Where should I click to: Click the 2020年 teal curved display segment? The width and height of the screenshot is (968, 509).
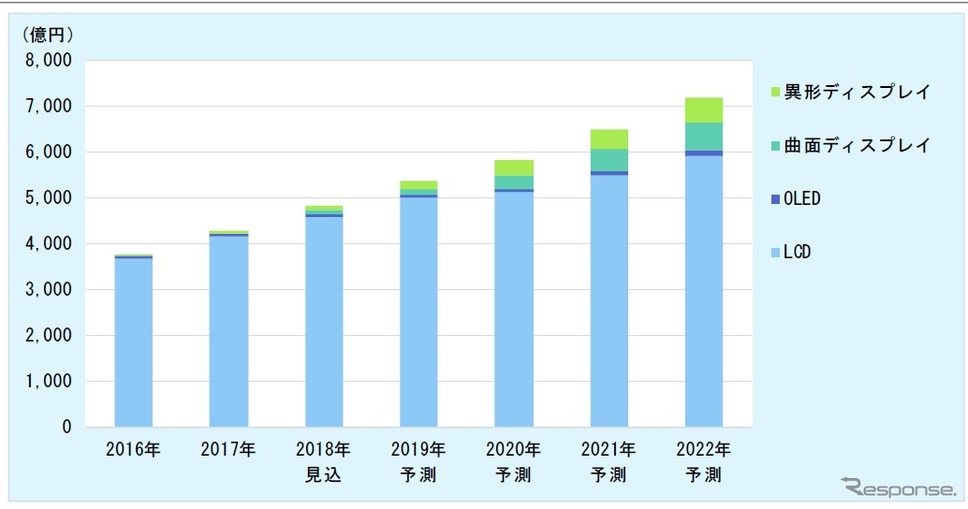(x=514, y=182)
